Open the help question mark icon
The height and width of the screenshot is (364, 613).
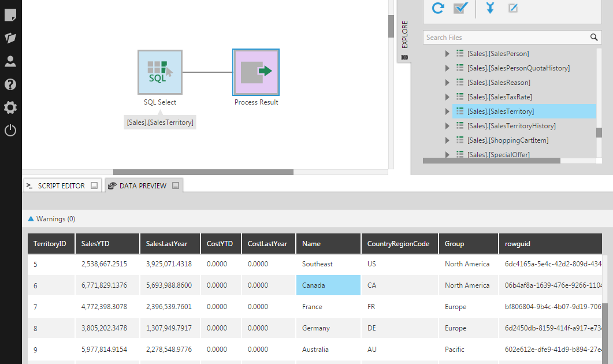point(10,84)
